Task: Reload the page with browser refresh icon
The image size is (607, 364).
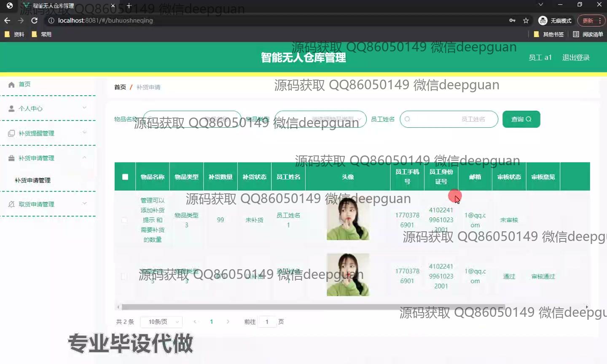Action: click(x=35, y=21)
